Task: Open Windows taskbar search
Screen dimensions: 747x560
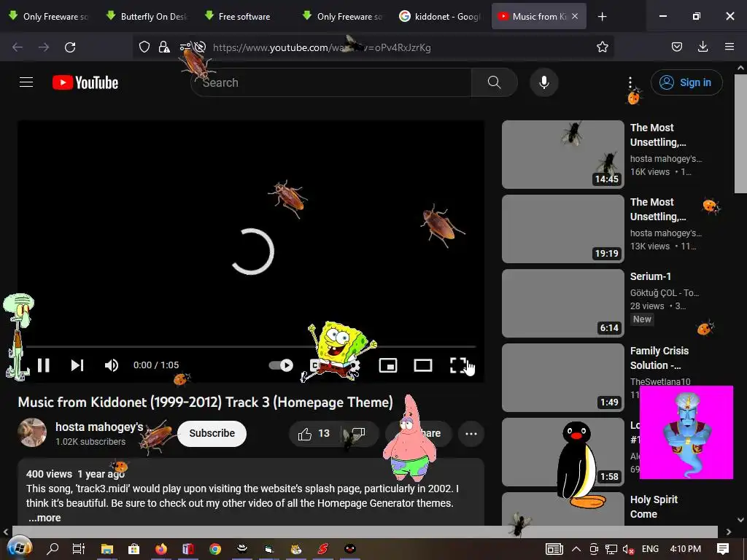Action: (53, 548)
